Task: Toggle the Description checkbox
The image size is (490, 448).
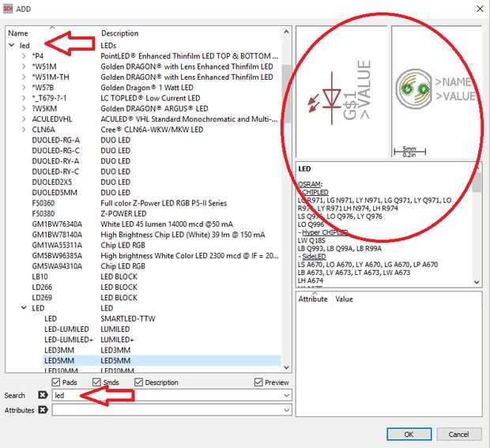Action: 138,382
